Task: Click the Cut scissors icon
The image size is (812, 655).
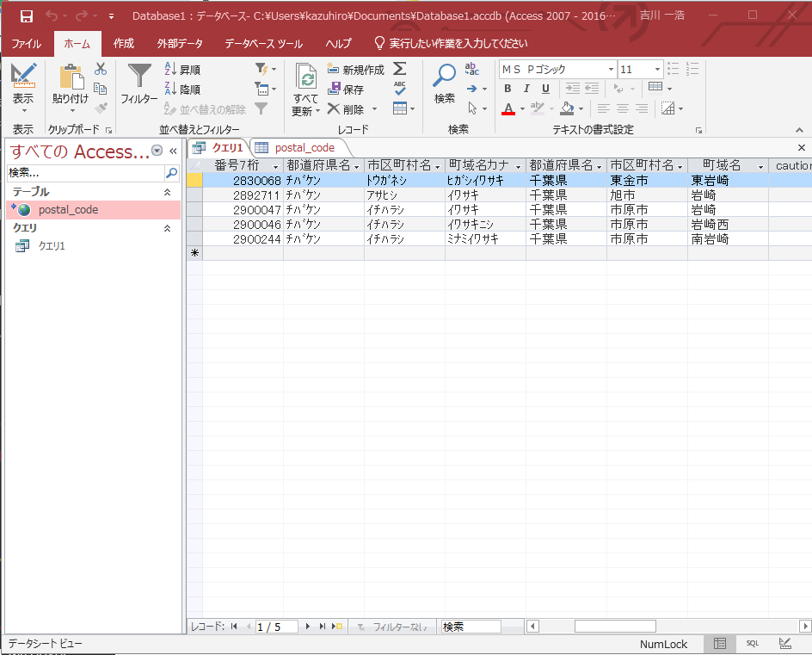Action: 101,69
